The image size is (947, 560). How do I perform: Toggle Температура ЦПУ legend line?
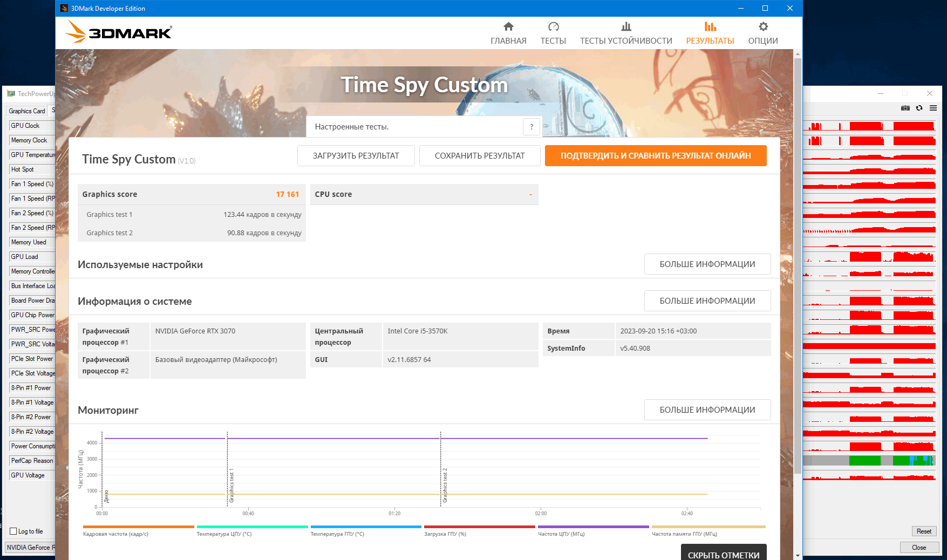coord(253,531)
